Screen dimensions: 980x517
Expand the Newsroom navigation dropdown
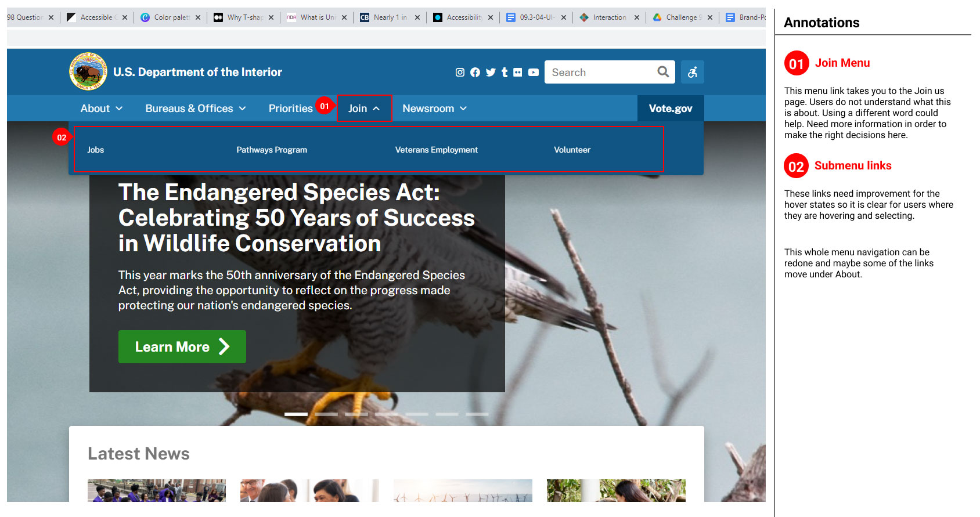point(435,109)
